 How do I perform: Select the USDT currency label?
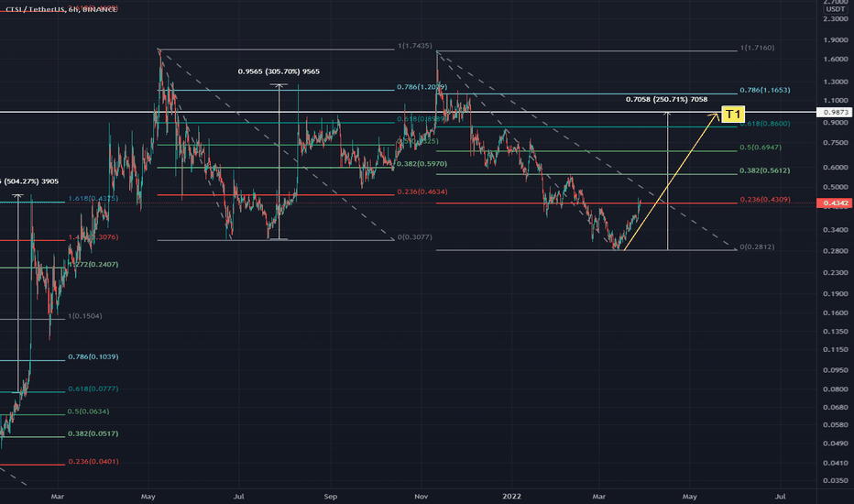835,9
